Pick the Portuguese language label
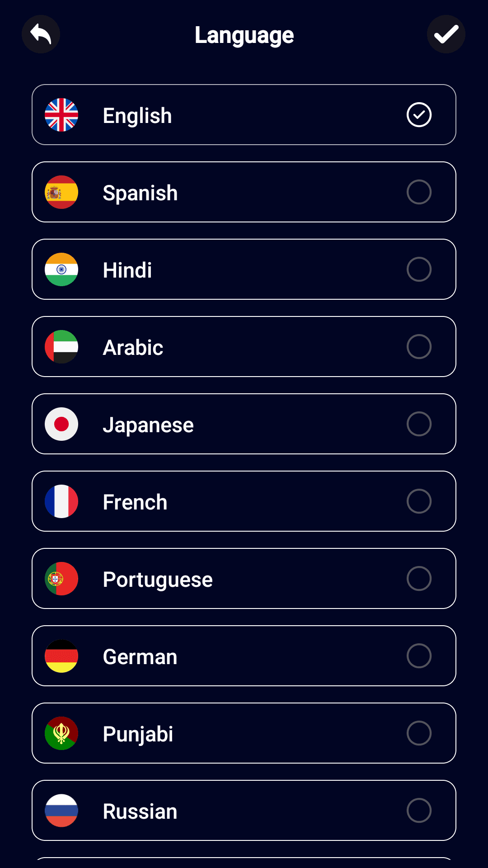488x868 pixels. coord(158,580)
